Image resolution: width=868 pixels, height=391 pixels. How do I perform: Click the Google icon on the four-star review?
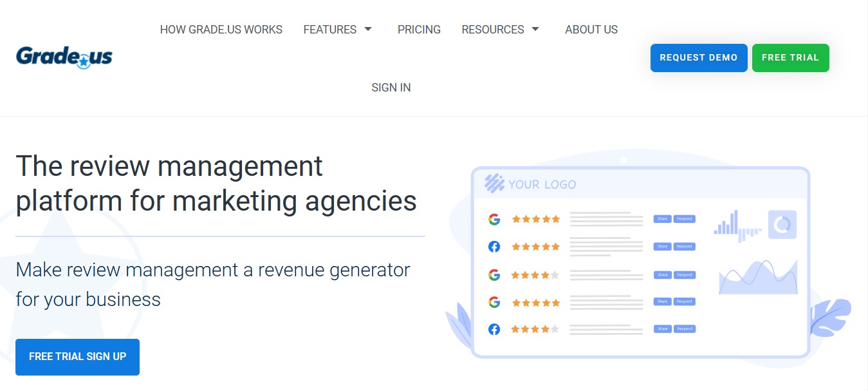494,274
